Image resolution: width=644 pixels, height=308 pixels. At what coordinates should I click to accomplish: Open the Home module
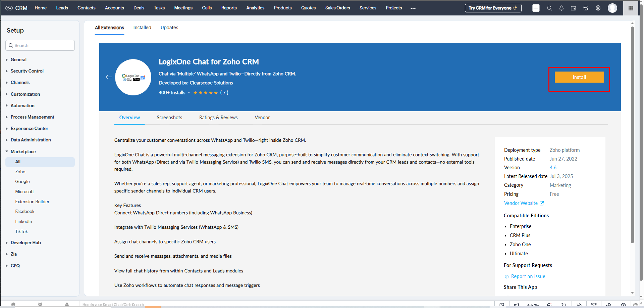click(x=41, y=8)
